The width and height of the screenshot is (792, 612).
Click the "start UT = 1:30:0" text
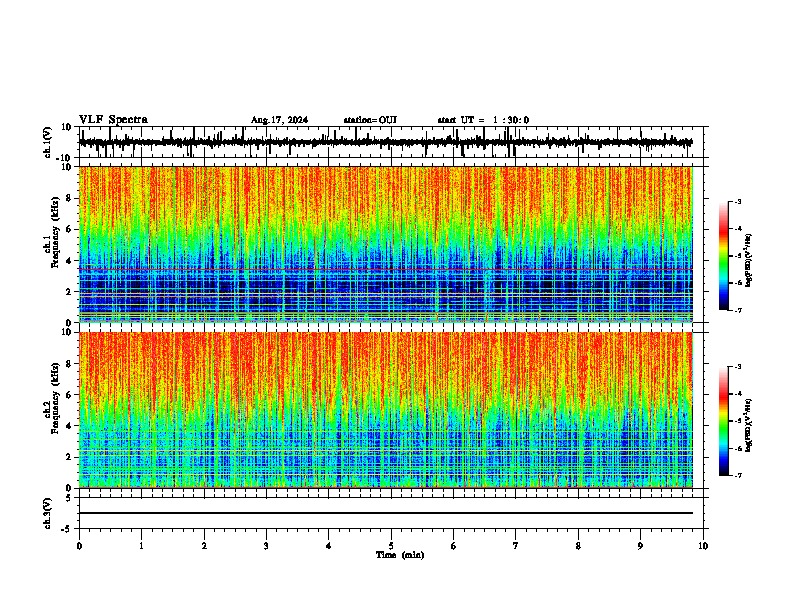[x=483, y=120]
